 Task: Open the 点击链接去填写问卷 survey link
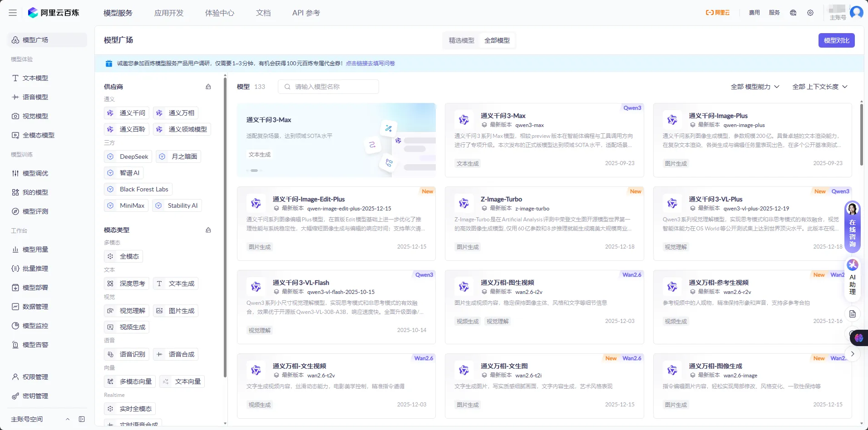(x=370, y=64)
